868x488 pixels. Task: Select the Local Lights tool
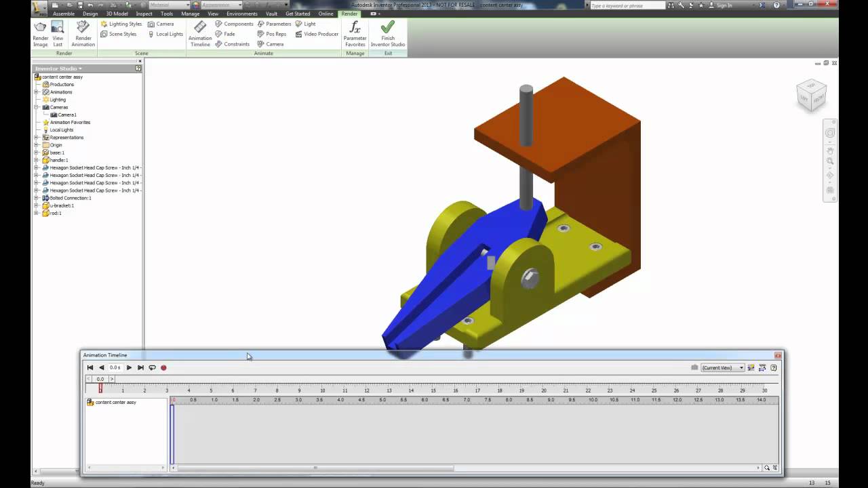point(165,34)
